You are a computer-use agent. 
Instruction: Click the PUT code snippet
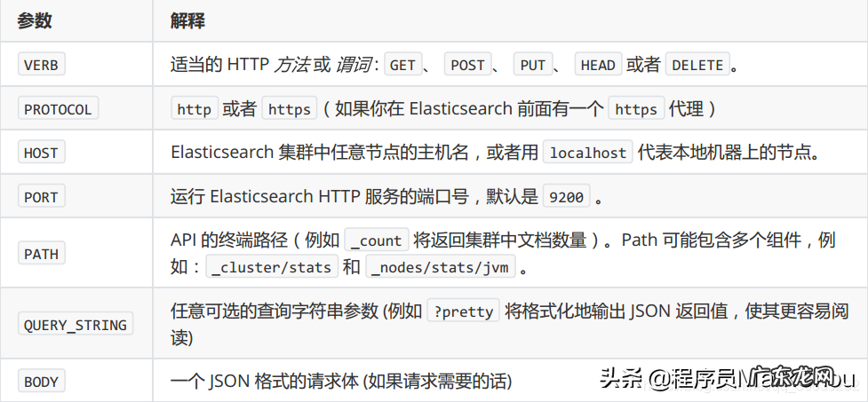tap(533, 65)
